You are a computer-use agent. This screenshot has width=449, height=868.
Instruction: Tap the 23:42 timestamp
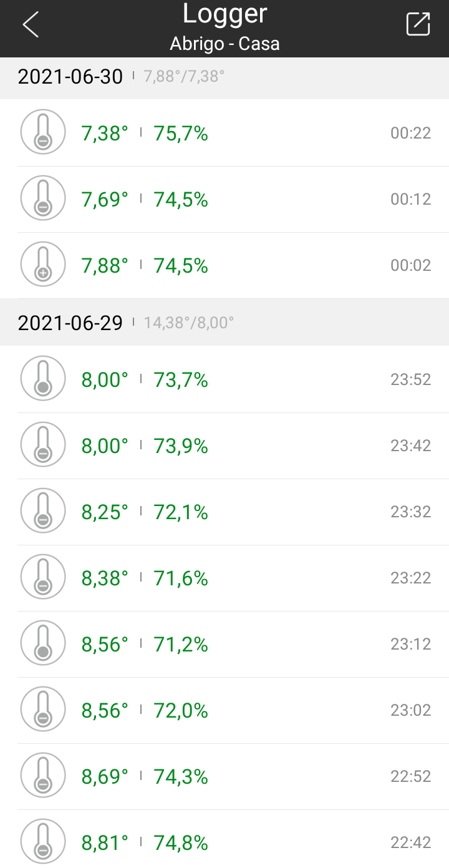[x=410, y=446]
